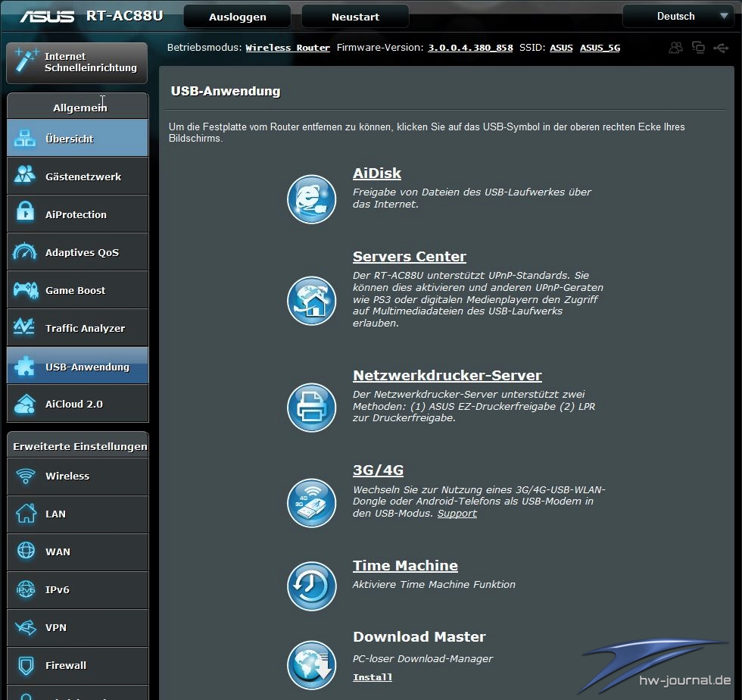This screenshot has height=700, width=742.
Task: Click Install under Download Master
Action: pyautogui.click(x=373, y=677)
